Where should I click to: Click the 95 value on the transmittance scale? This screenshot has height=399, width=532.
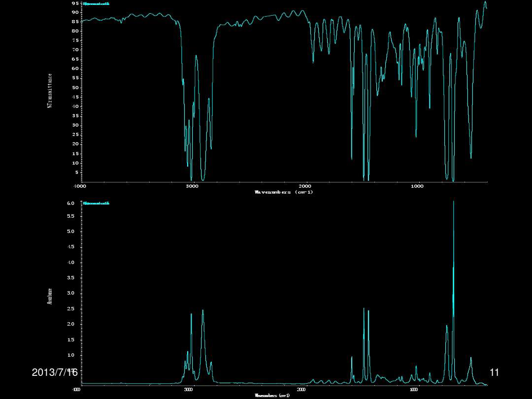tap(75, 3)
